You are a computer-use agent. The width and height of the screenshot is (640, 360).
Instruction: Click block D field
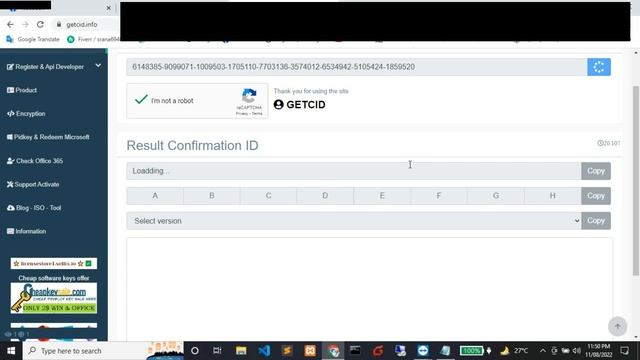(325, 196)
